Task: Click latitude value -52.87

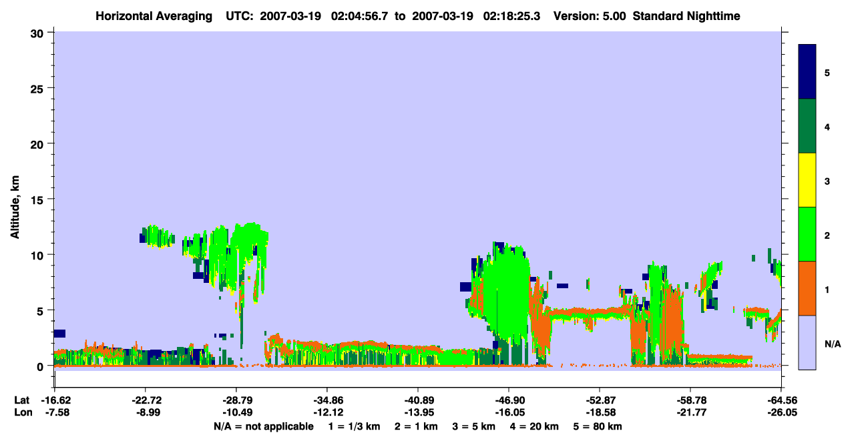Action: tap(599, 400)
